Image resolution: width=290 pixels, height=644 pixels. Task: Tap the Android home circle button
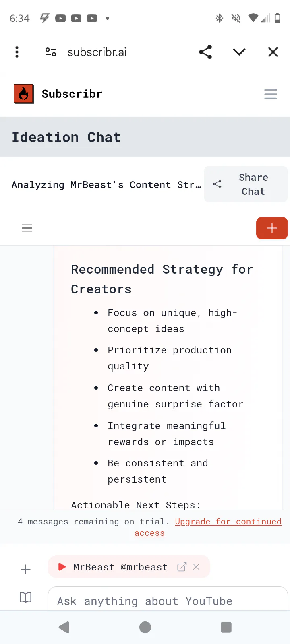click(145, 627)
